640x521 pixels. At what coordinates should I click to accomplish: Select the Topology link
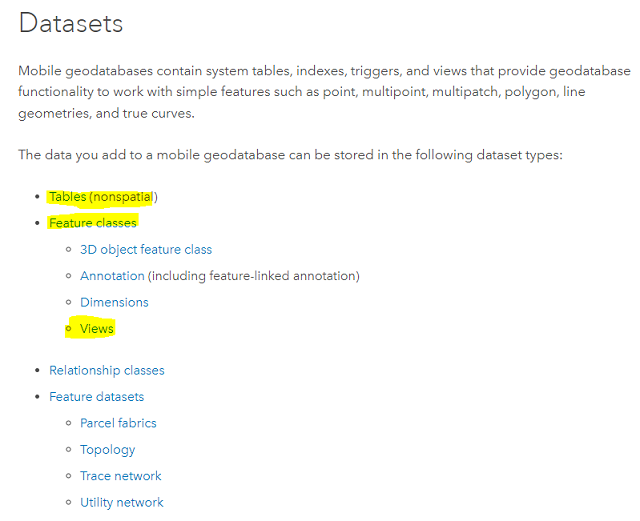(x=107, y=450)
